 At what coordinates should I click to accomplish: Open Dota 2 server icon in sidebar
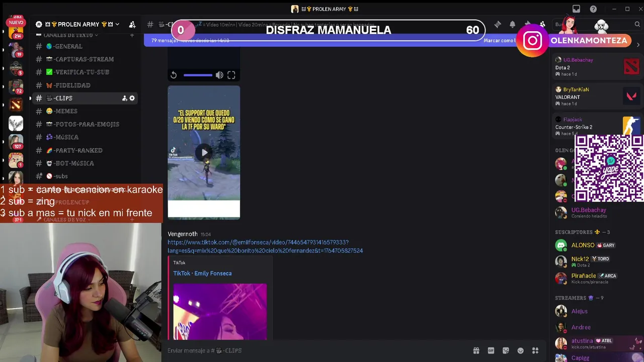(16, 105)
